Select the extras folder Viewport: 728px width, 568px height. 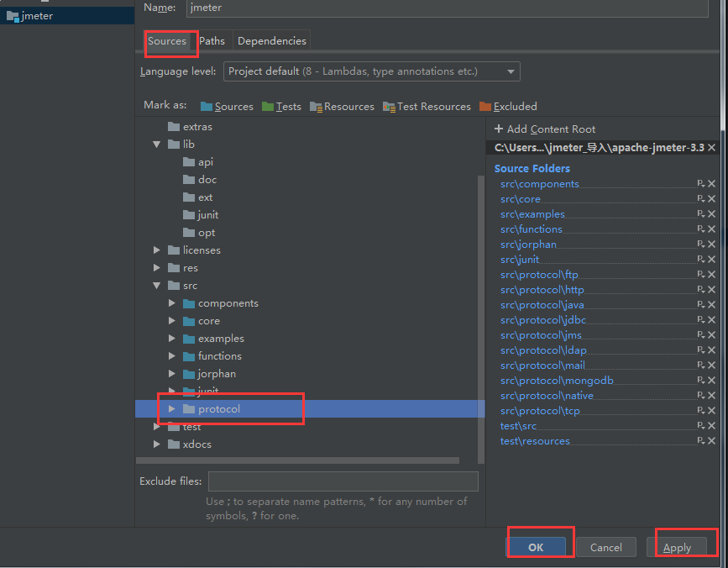tap(190, 127)
